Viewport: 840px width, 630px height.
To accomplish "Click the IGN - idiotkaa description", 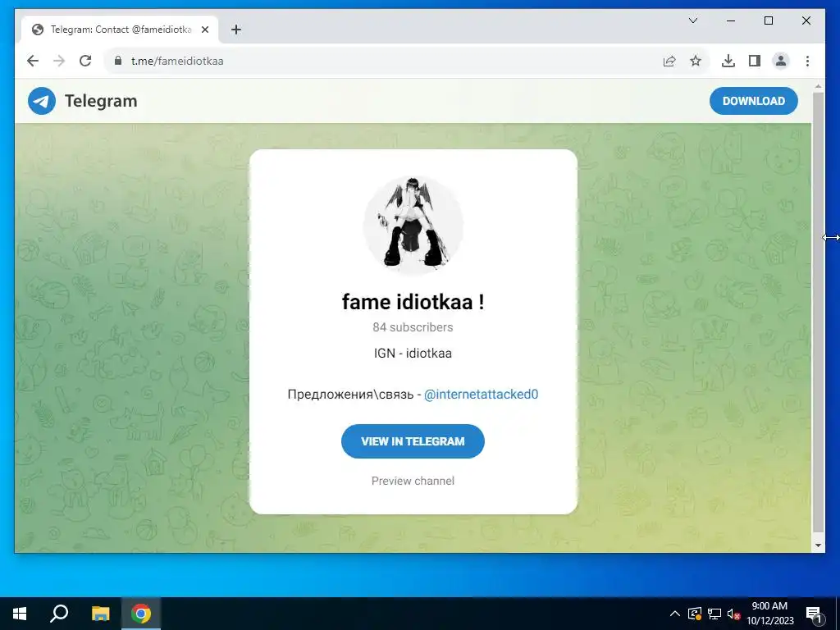I will [x=413, y=354].
